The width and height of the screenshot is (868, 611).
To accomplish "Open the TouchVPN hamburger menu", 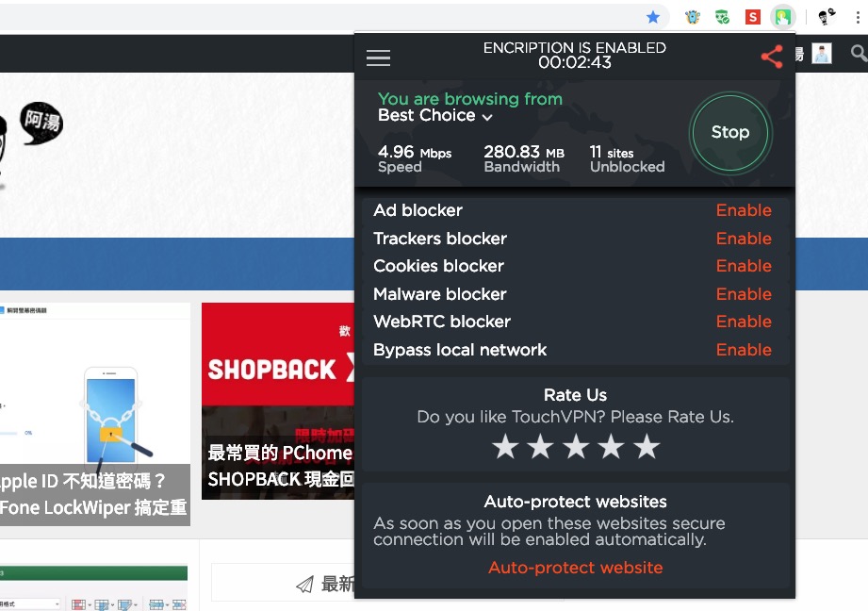I will [x=378, y=58].
